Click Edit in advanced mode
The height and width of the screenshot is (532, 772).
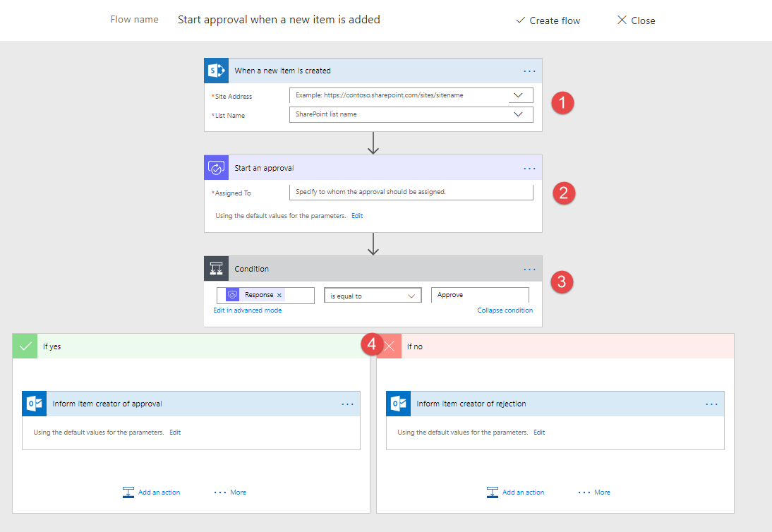tap(247, 310)
